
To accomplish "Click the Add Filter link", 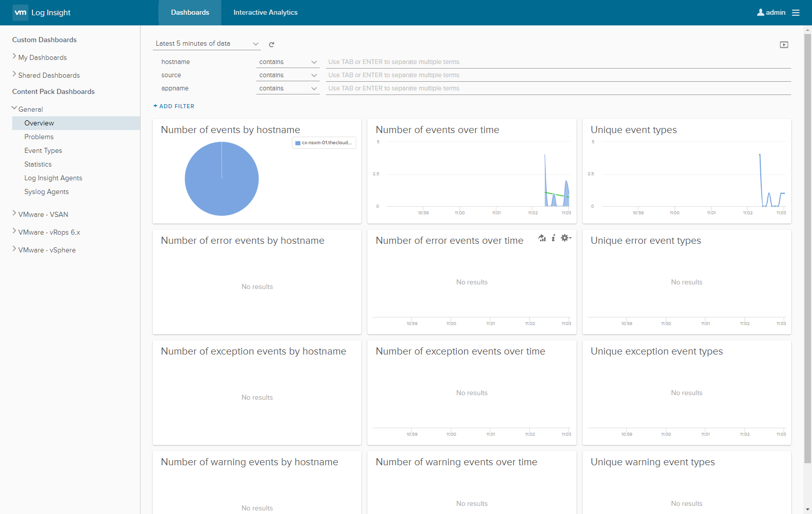I will (x=174, y=106).
